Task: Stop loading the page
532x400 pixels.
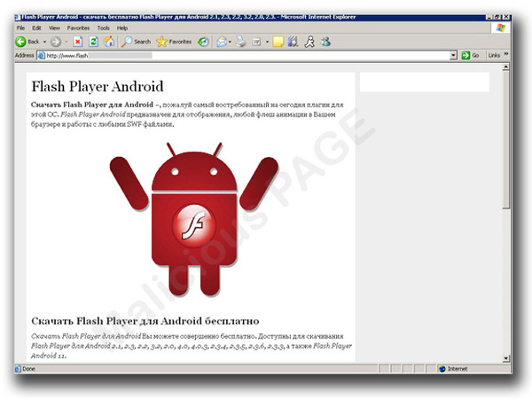Action: pyautogui.click(x=78, y=42)
